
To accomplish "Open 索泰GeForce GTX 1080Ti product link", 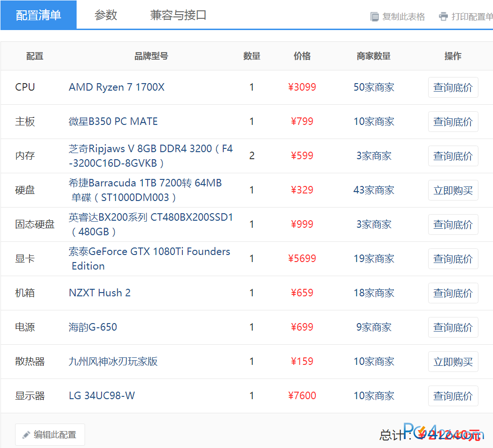I will click(149, 258).
